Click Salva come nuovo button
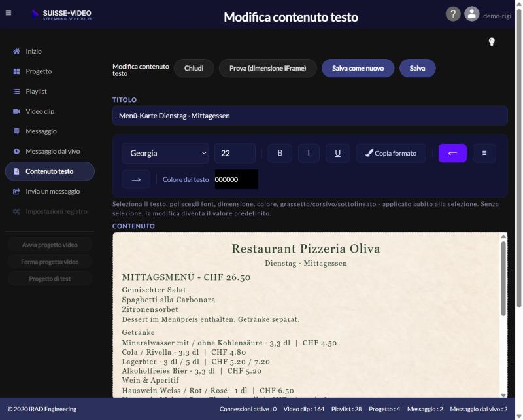This screenshot has width=523, height=420. click(x=358, y=69)
